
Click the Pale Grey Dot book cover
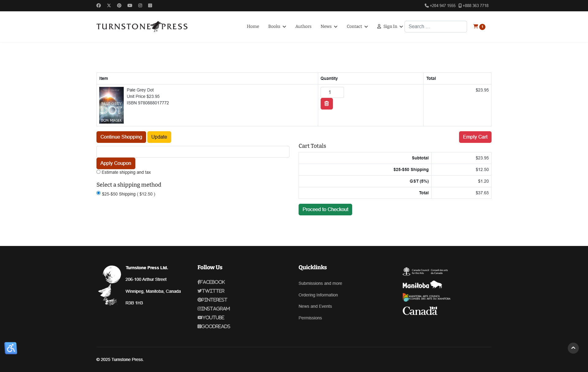coord(111,105)
